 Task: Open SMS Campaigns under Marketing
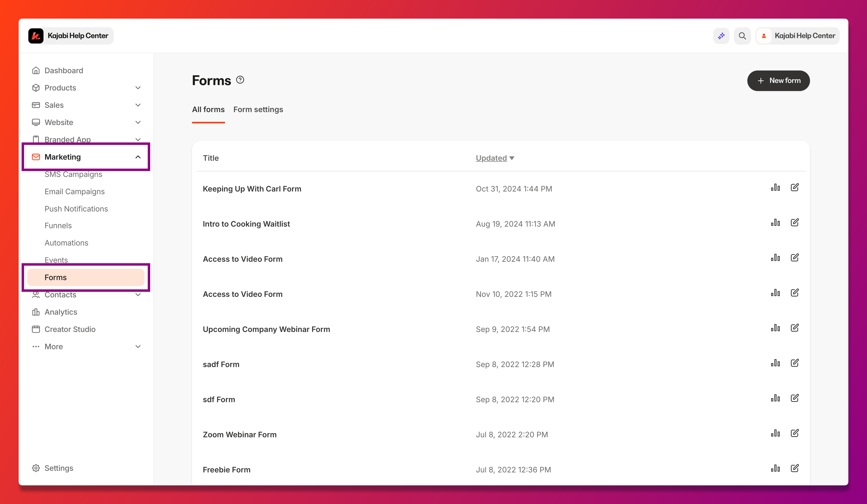[x=73, y=174]
